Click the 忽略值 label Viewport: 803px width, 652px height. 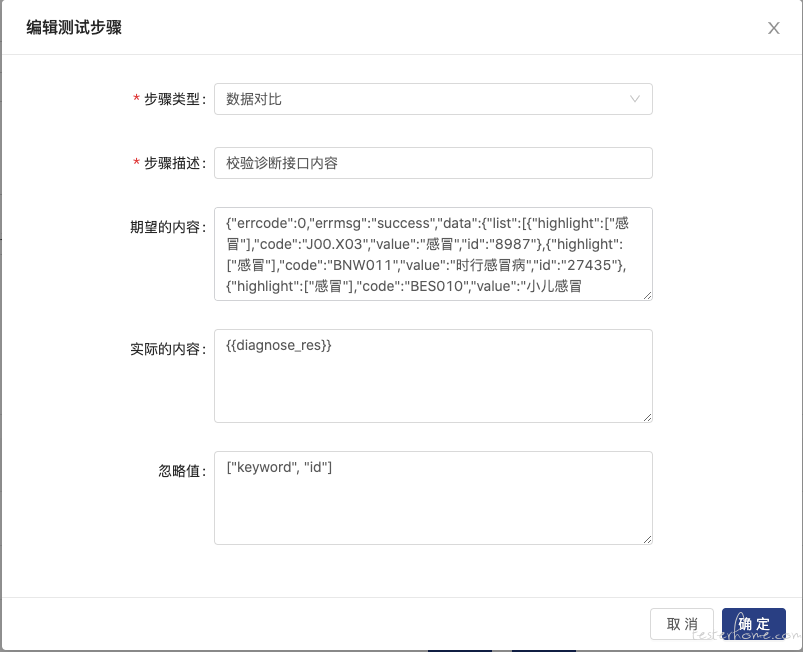pos(182,471)
